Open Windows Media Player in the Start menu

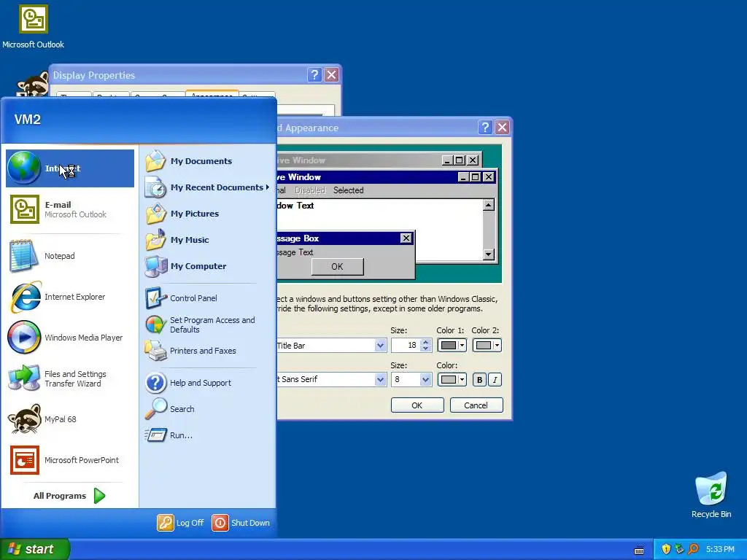coord(69,338)
